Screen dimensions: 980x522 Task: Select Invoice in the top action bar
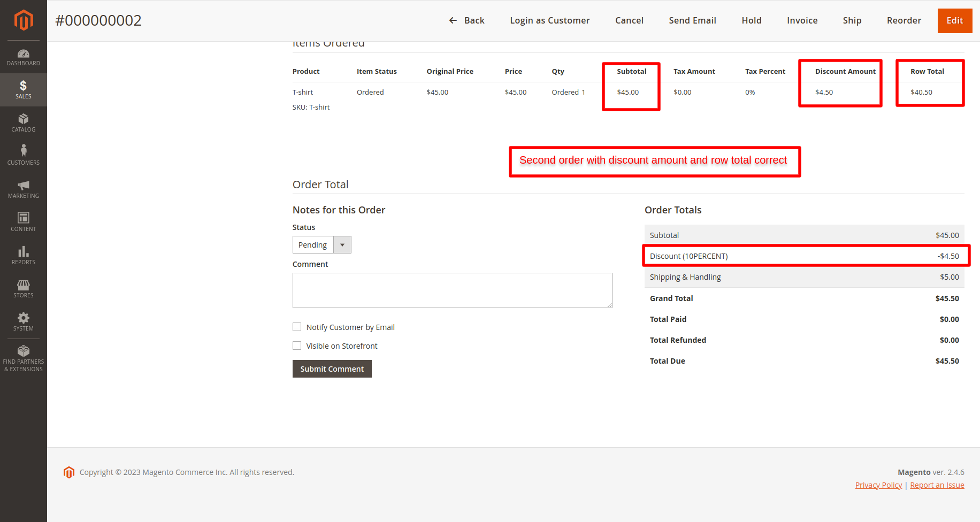tap(802, 20)
